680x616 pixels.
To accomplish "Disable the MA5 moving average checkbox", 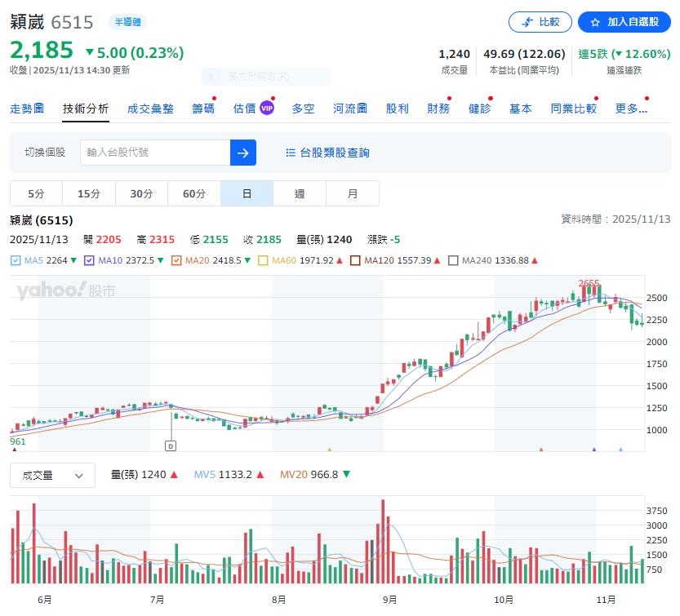I will 18,259.
